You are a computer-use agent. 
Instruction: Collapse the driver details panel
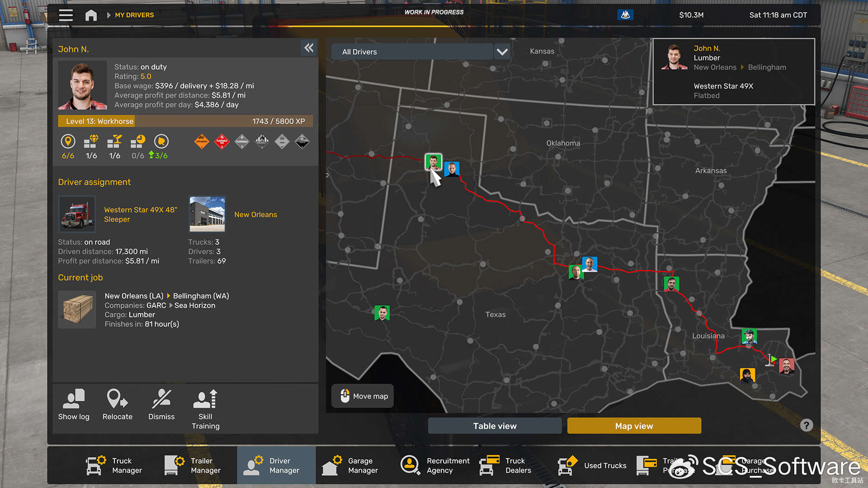pos(309,48)
